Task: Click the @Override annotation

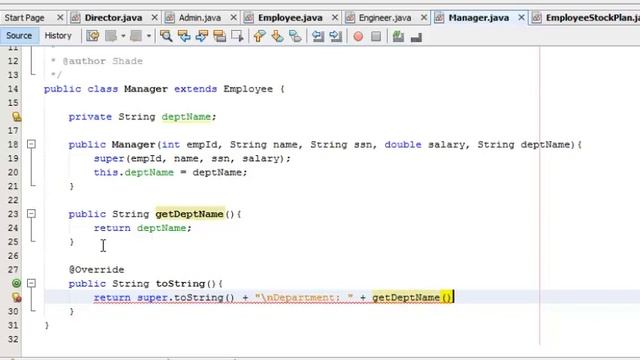Action: [x=97, y=270]
